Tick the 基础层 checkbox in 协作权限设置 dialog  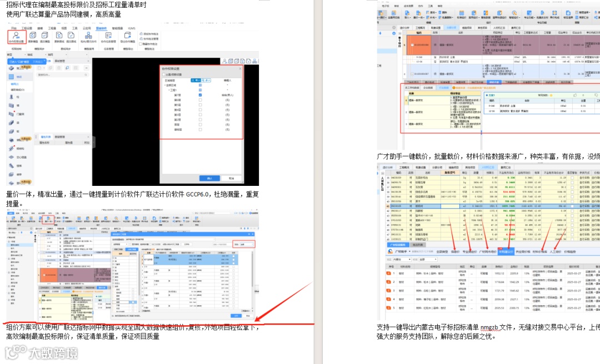click(x=200, y=130)
